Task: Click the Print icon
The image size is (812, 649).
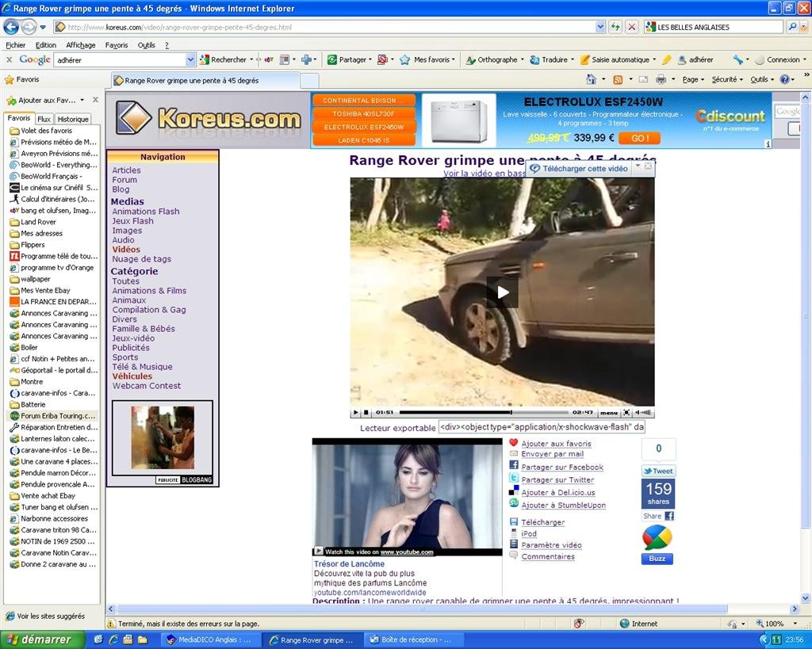Action: point(661,80)
